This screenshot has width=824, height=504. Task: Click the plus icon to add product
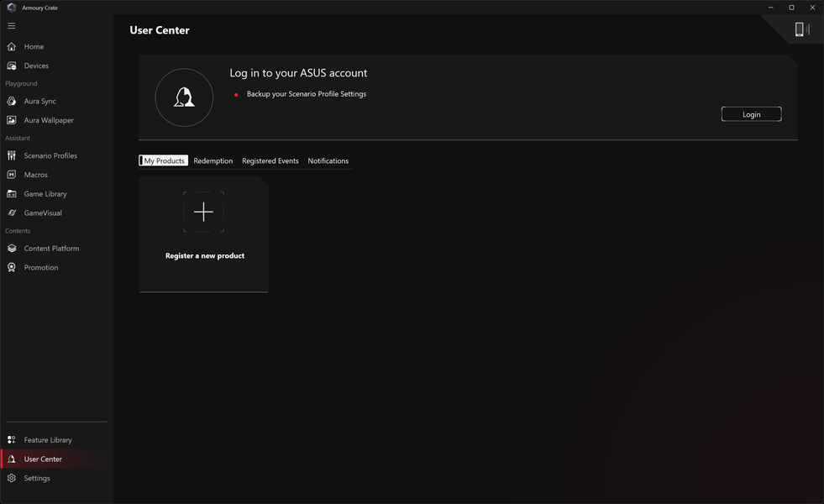[x=203, y=212]
